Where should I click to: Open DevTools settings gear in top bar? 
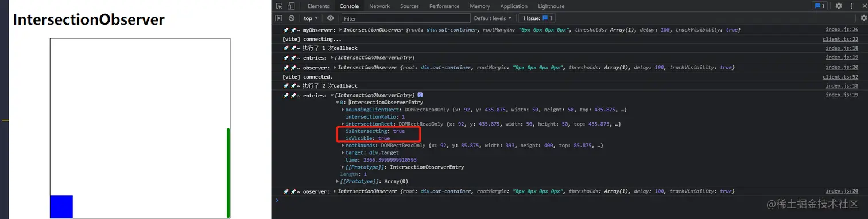[x=839, y=6]
